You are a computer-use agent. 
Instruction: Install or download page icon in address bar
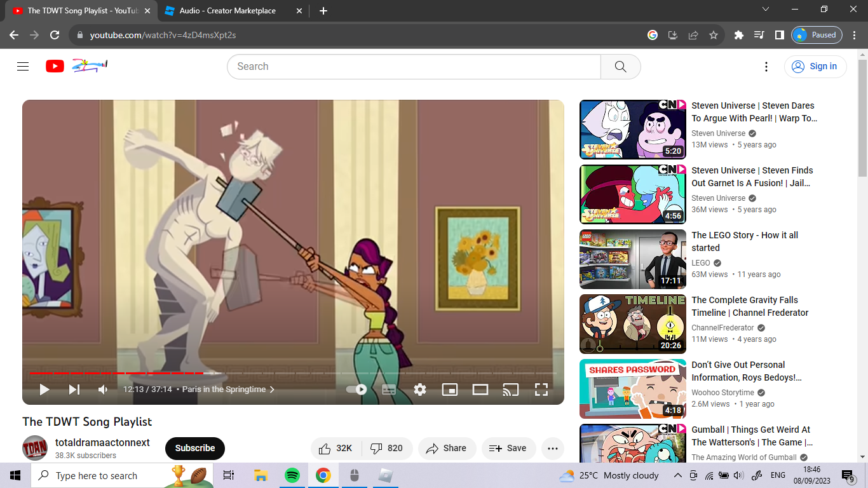[673, 35]
